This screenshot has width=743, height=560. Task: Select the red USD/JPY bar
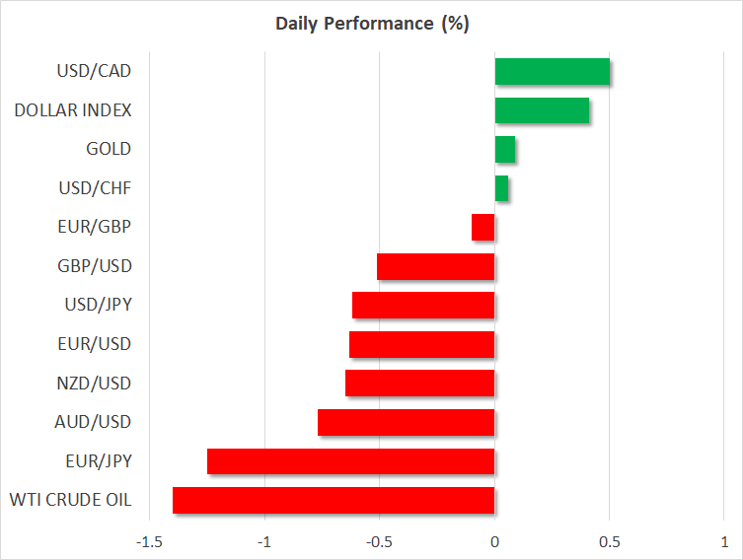click(423, 306)
